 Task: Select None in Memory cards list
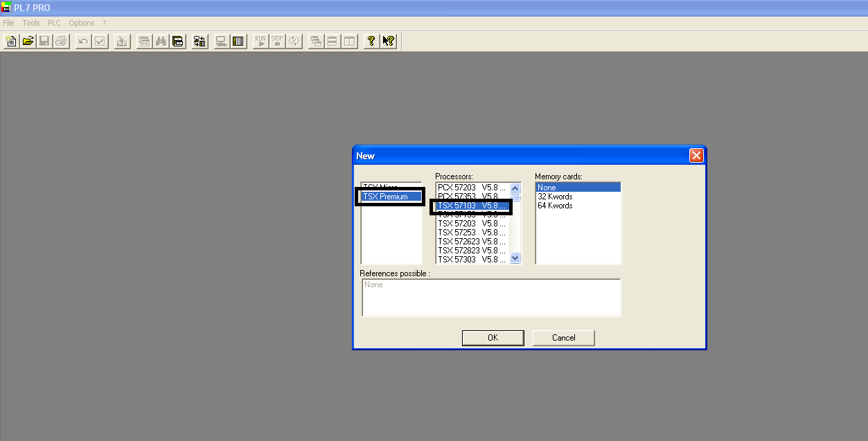point(578,188)
